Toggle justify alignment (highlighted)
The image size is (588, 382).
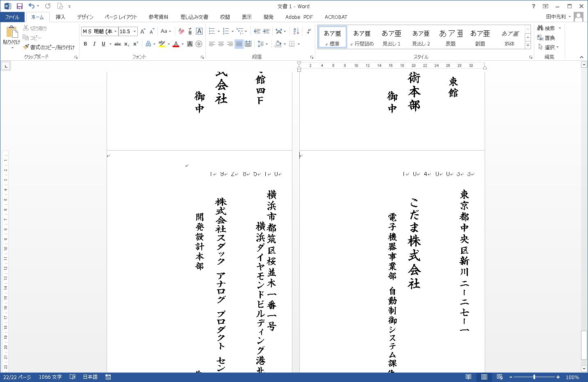click(239, 44)
